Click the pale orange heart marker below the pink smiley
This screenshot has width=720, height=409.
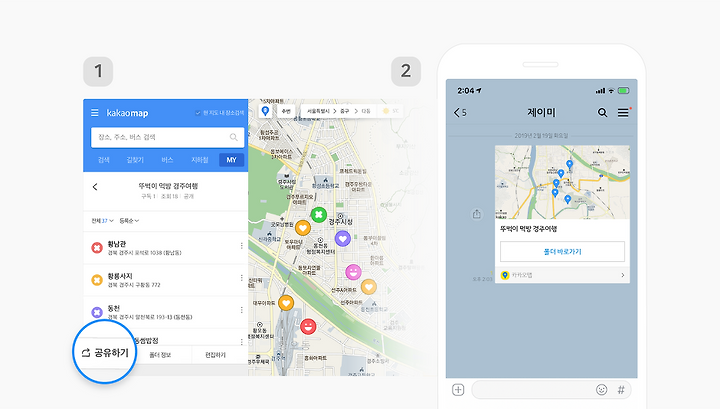369,287
